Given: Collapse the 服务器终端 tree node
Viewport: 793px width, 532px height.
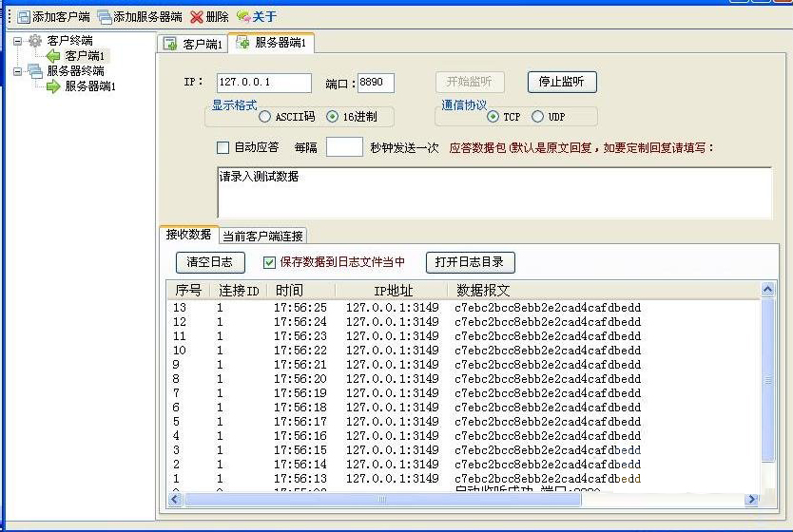Looking at the screenshot, I should (18, 71).
